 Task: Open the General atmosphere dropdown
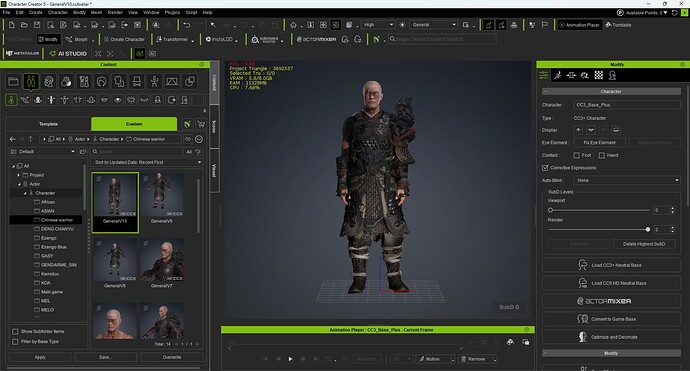coord(434,25)
